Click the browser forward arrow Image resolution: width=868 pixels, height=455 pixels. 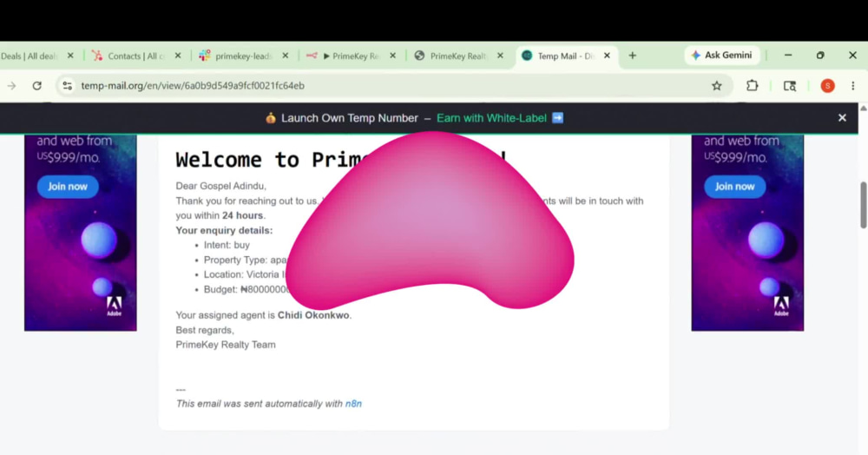click(11, 86)
